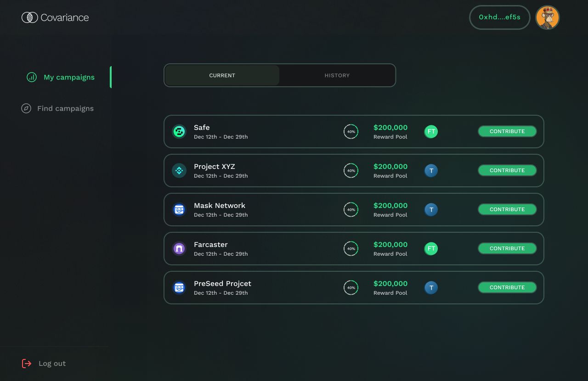This screenshot has height=381, width=588.
Task: Click the PreSeed Projcet campaign title
Action: click(x=222, y=284)
